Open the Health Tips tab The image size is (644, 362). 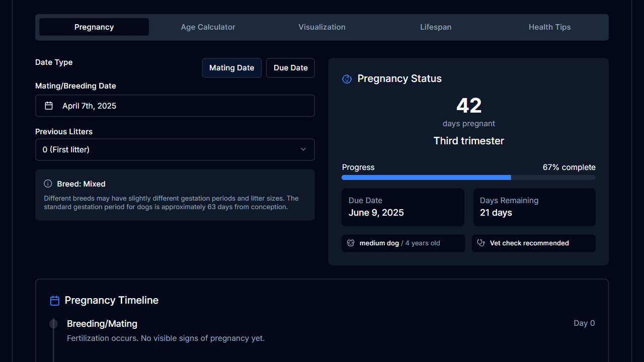coord(549,27)
